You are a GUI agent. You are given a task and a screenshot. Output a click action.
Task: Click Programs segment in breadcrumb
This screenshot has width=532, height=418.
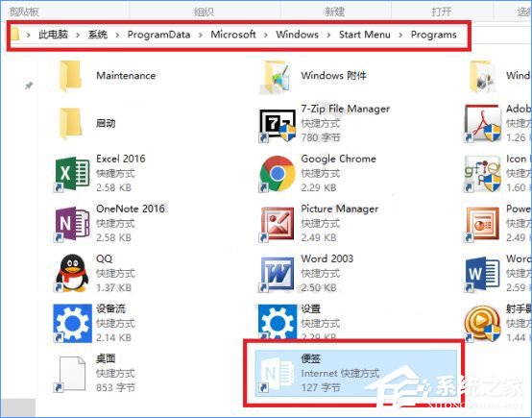pos(434,35)
